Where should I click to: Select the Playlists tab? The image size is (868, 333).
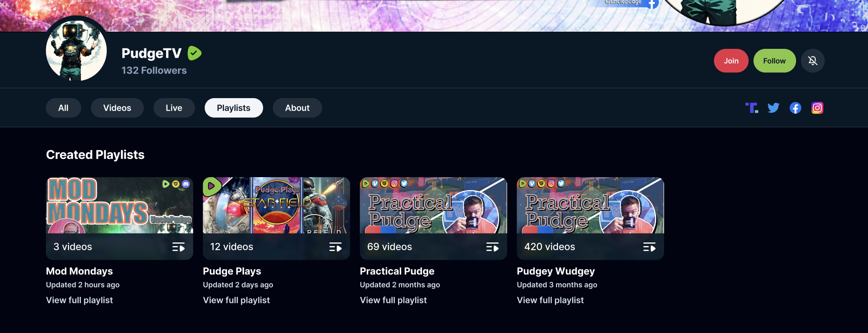pyautogui.click(x=234, y=108)
